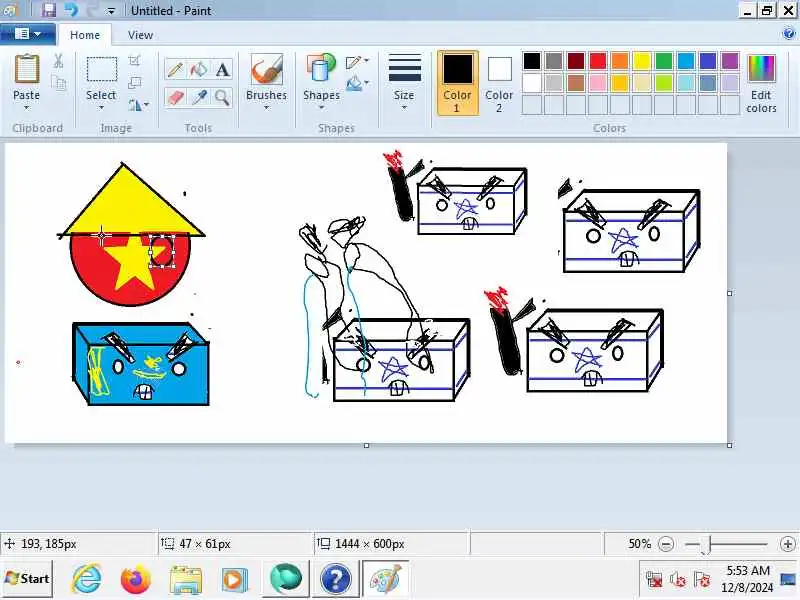The image size is (800, 600).
Task: Open the Paint application menu button
Action: (x=28, y=34)
